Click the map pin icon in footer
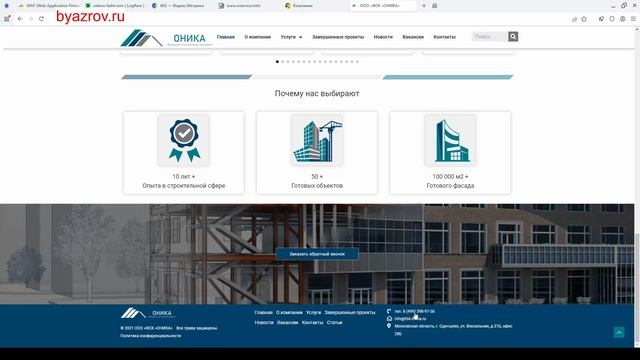This screenshot has width=640, height=360. click(389, 326)
